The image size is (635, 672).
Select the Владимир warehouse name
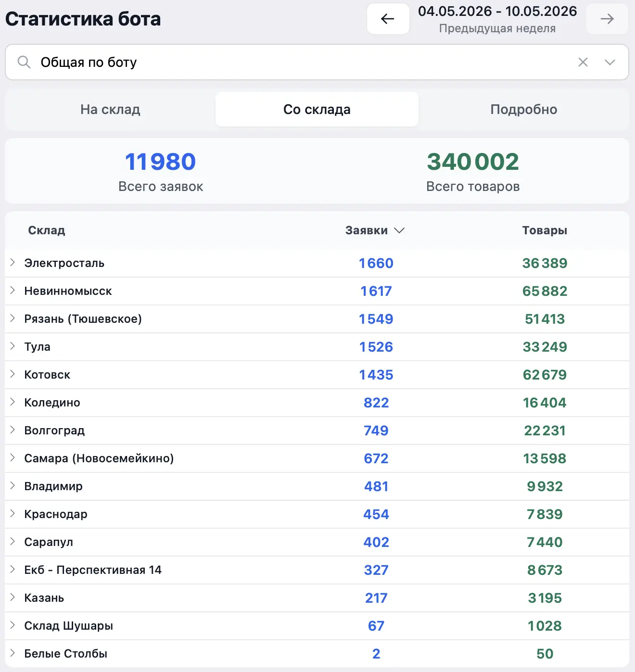53,486
